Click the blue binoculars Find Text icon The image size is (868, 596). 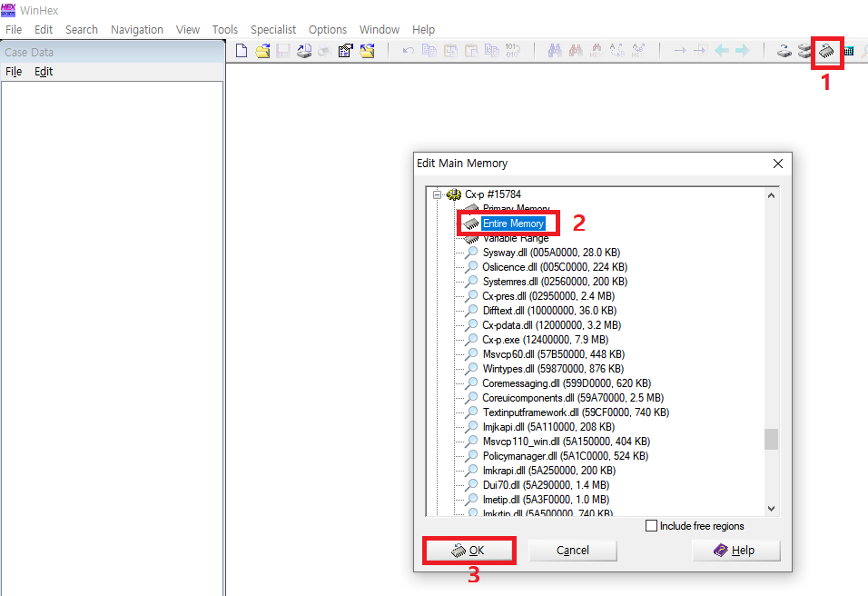pos(555,51)
